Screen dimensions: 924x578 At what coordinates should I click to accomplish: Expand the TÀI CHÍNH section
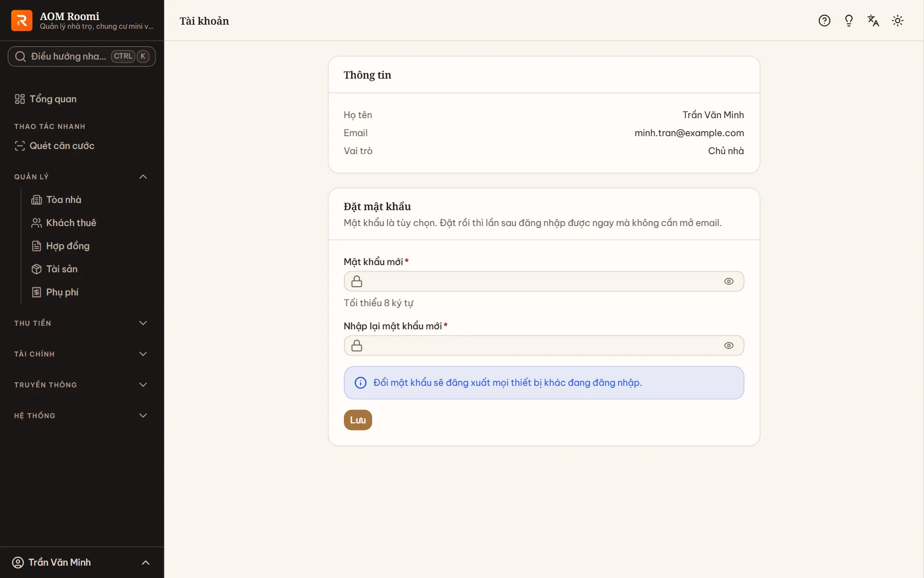pyautogui.click(x=143, y=354)
